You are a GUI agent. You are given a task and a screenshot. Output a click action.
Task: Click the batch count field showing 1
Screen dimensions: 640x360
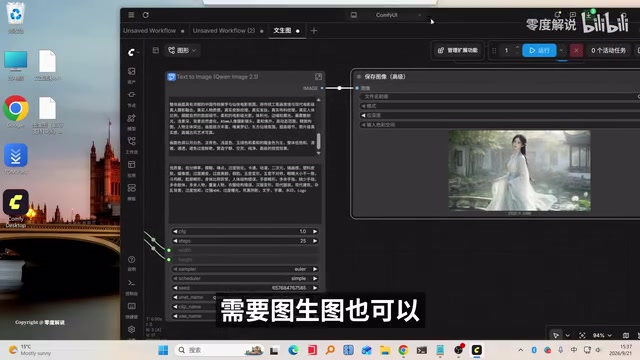[507, 50]
